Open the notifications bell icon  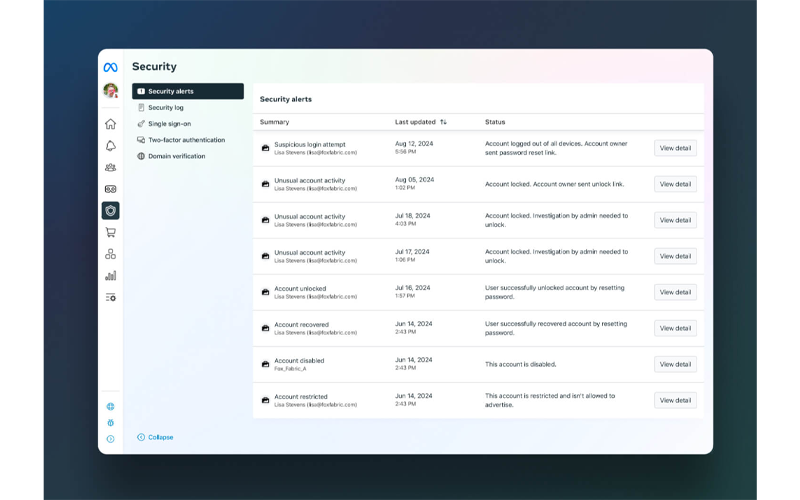tap(110, 146)
